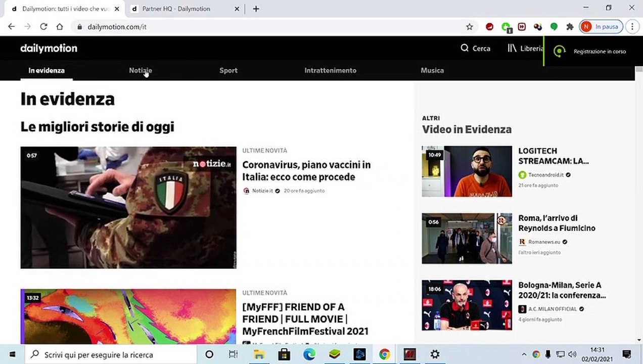
Task: Show hidden system tray icons
Action: pyautogui.click(x=524, y=354)
